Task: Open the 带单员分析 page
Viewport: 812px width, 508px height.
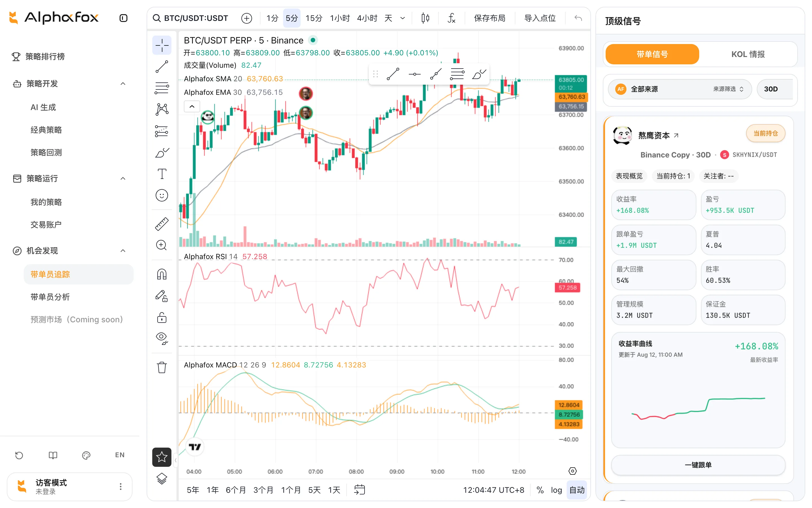Action: (50, 297)
